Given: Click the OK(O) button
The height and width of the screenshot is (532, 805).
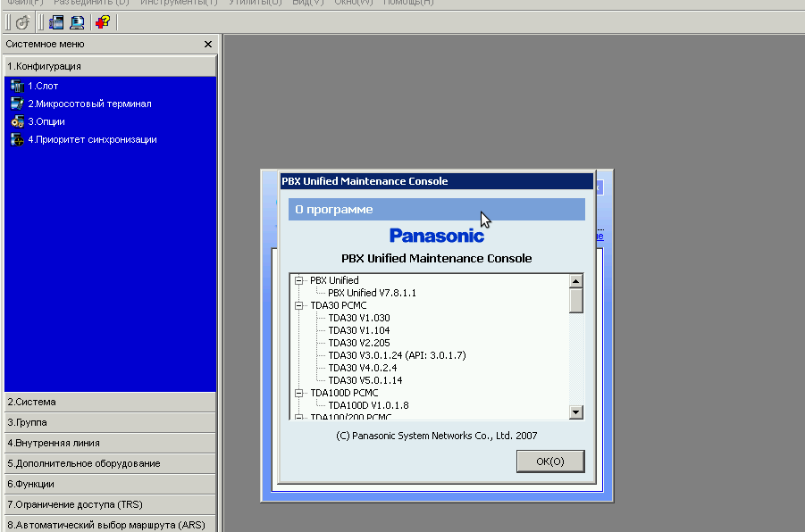Looking at the screenshot, I should [x=550, y=461].
